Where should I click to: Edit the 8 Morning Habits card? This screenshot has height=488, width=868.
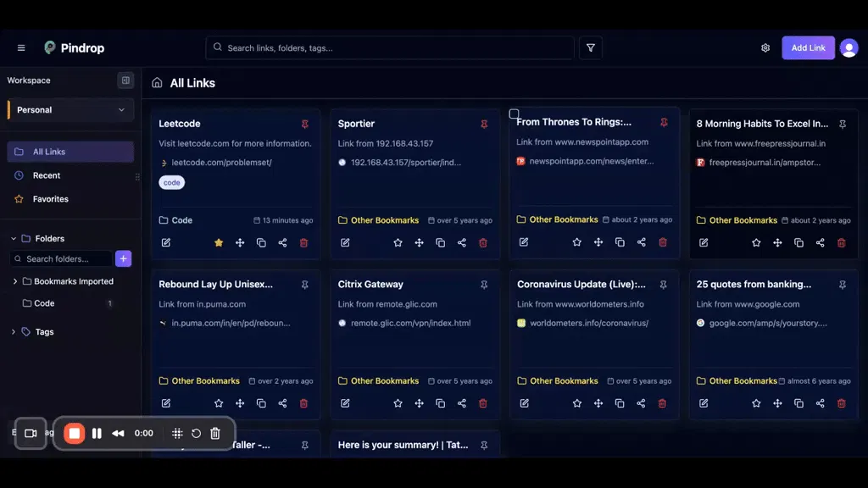(x=704, y=243)
